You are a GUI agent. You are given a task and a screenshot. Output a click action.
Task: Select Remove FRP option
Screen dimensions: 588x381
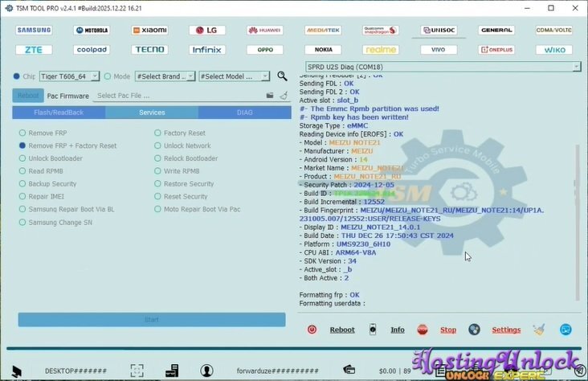tap(43, 133)
